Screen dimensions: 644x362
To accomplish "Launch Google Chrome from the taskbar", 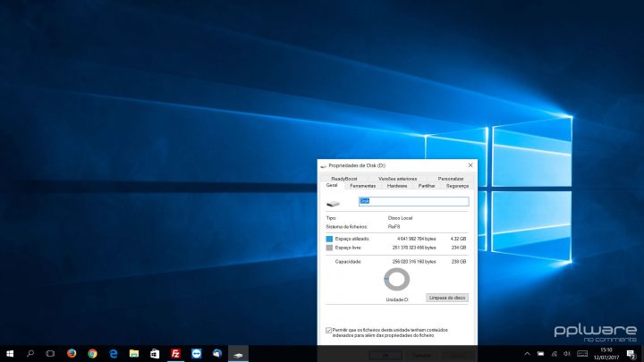I will coord(92,354).
